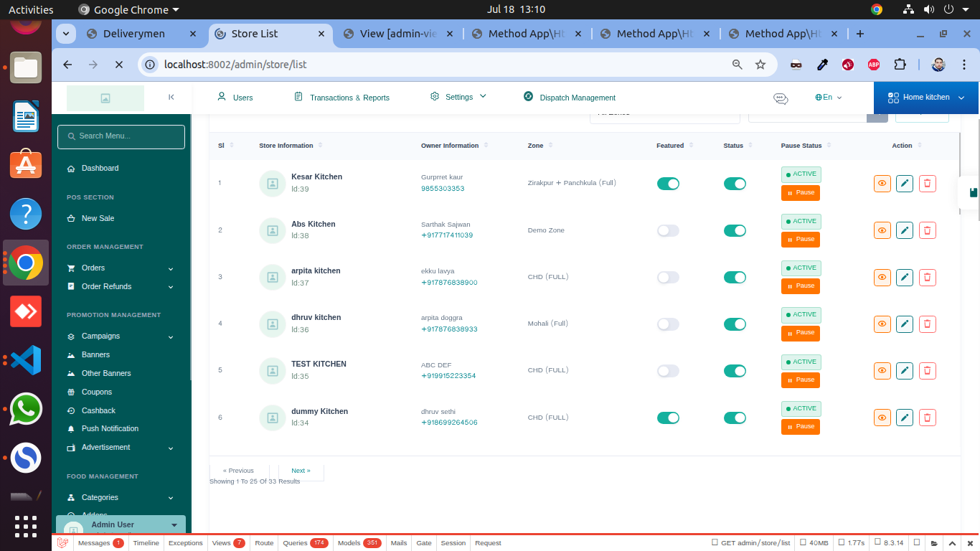
Task: Switch to the Deliverymen browser tab
Action: (x=134, y=34)
